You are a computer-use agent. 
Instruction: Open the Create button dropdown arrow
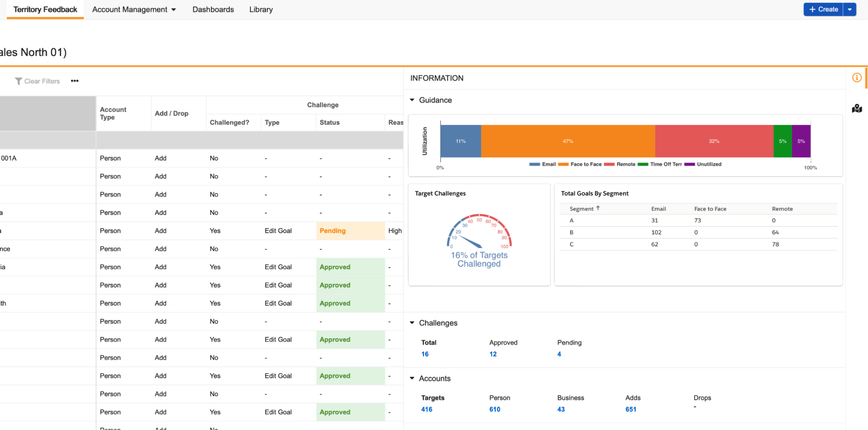pyautogui.click(x=850, y=10)
